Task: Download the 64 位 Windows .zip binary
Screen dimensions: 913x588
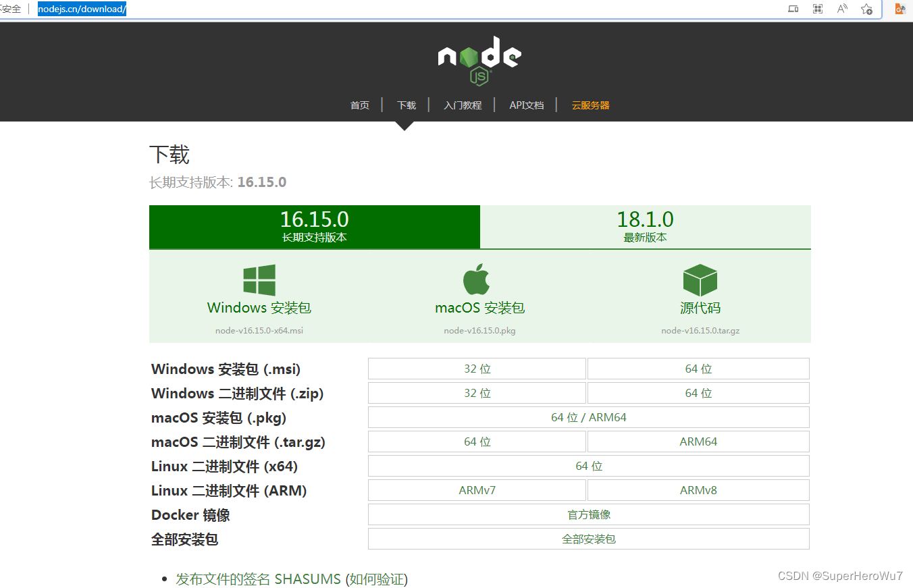Action: click(698, 393)
